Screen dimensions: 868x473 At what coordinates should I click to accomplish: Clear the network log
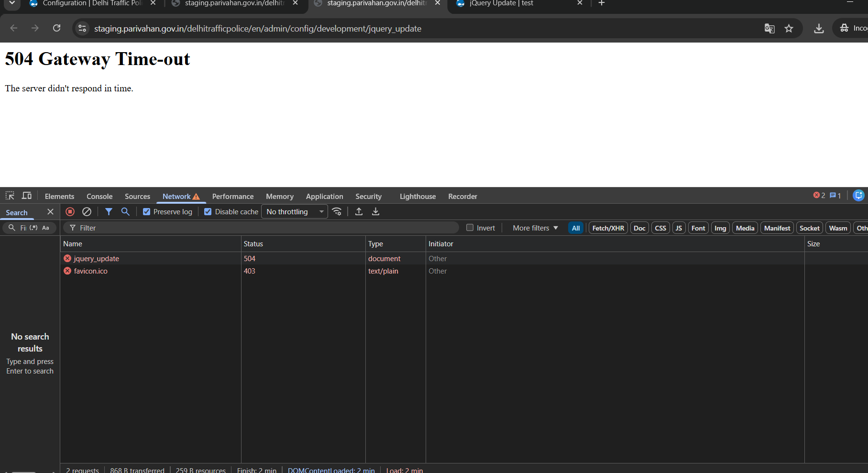coord(87,211)
